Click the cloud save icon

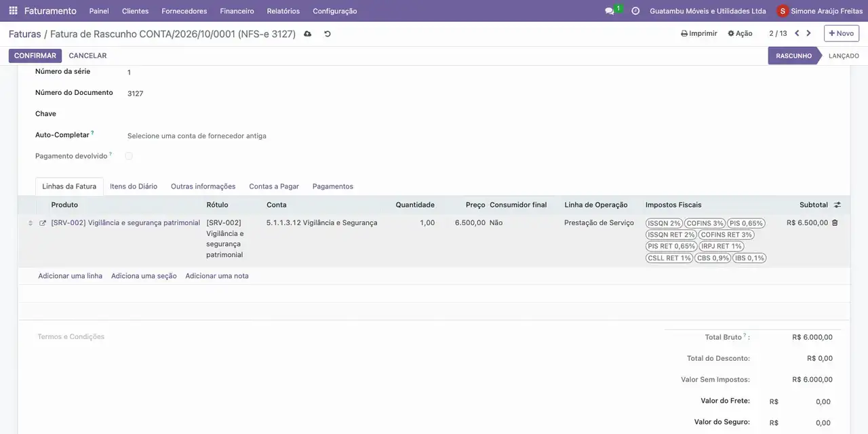point(308,34)
